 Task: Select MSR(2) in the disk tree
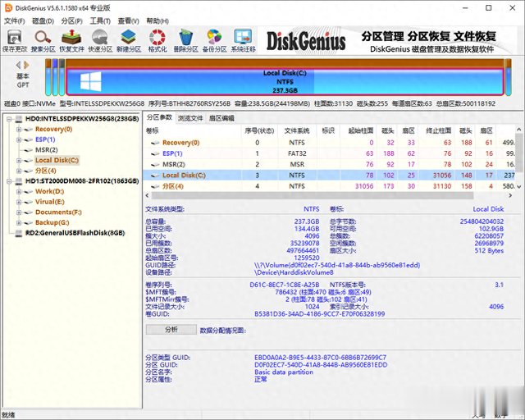[47, 150]
